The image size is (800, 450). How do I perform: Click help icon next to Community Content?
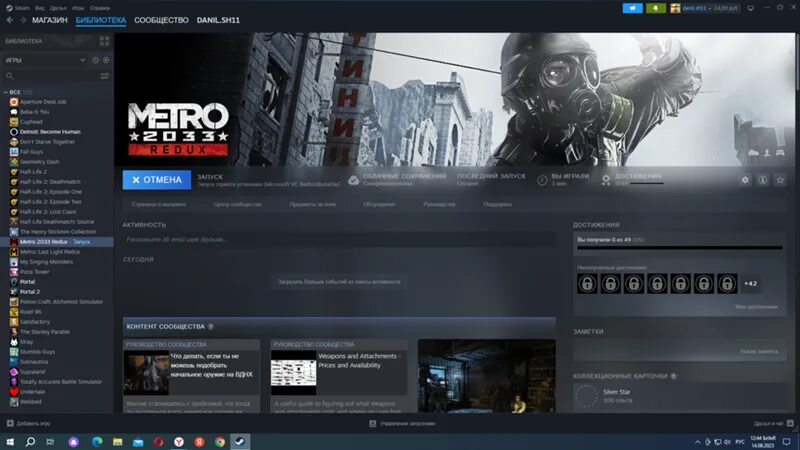[x=211, y=327]
